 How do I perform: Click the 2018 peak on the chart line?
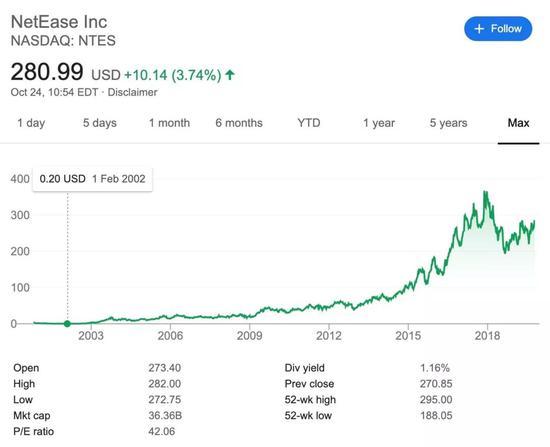click(x=485, y=192)
